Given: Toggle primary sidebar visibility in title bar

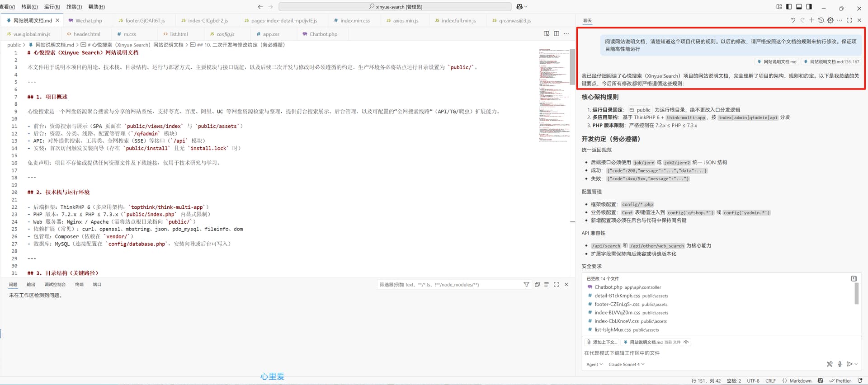Looking at the screenshot, I should (x=789, y=7).
